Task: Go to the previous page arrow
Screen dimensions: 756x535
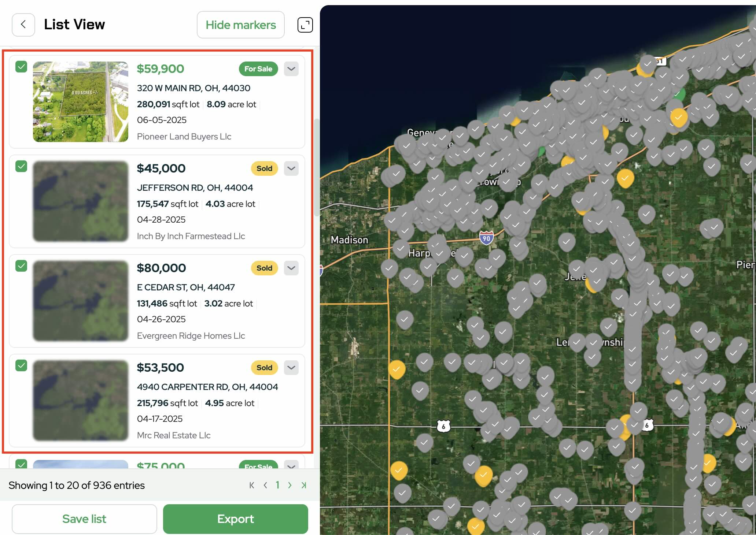Action: point(265,485)
